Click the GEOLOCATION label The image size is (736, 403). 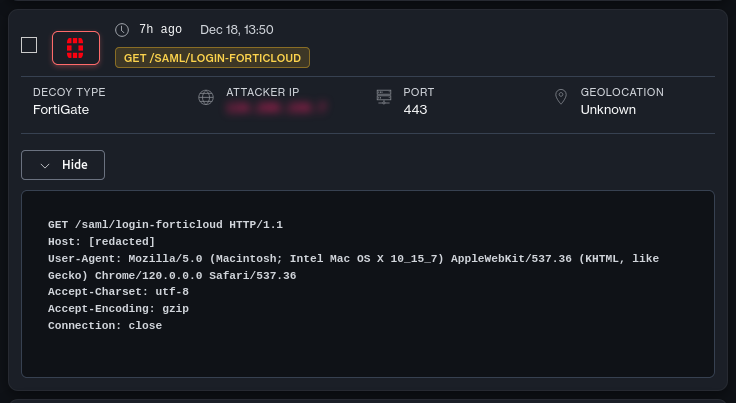tap(622, 92)
